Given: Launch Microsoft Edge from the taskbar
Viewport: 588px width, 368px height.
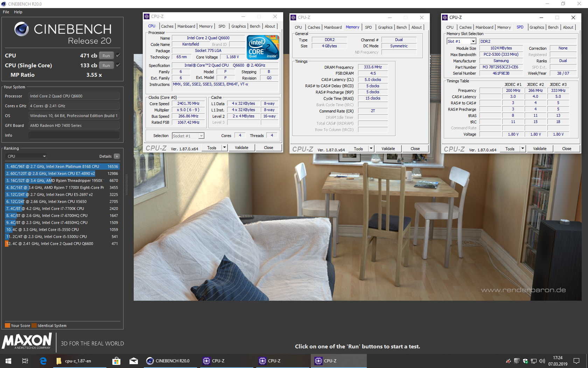Looking at the screenshot, I should pos(43,361).
